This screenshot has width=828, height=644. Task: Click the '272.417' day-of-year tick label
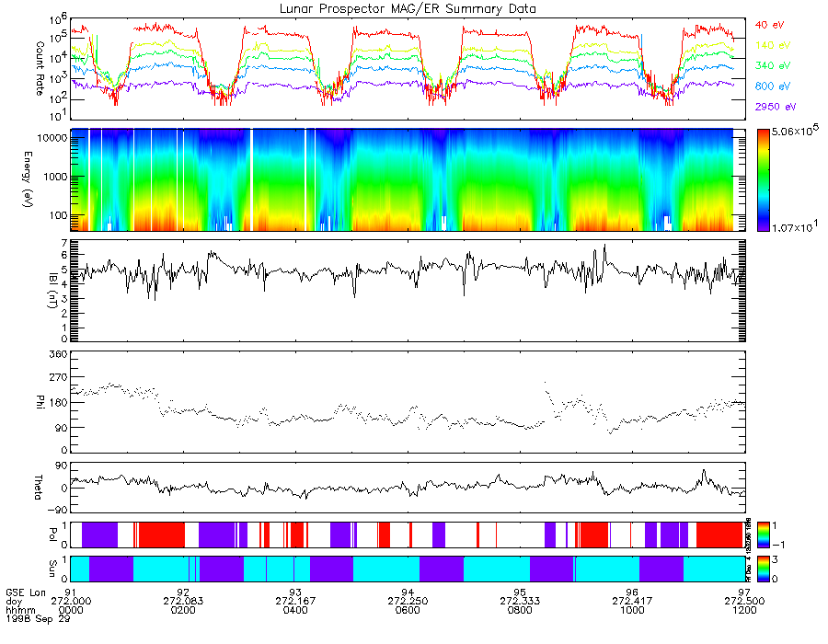(x=632, y=602)
